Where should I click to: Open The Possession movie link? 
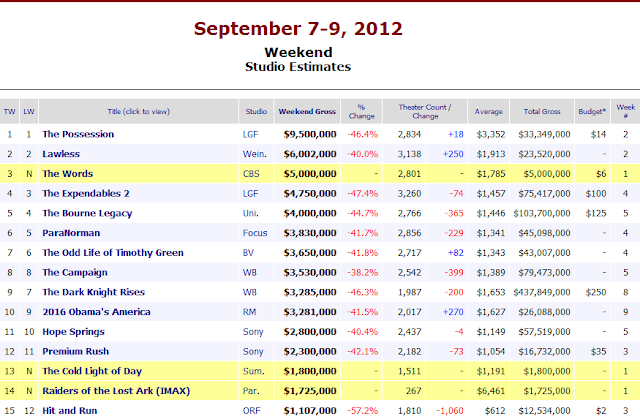[x=78, y=134]
